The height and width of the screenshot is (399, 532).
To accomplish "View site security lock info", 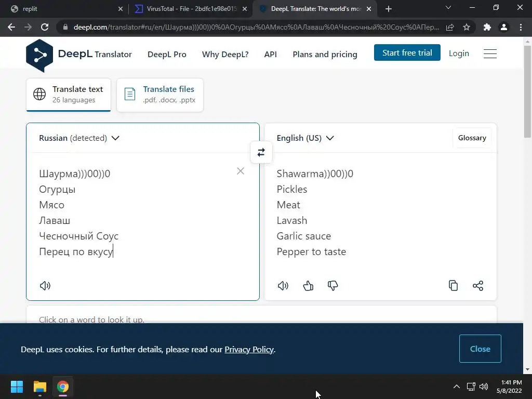I will [65, 27].
